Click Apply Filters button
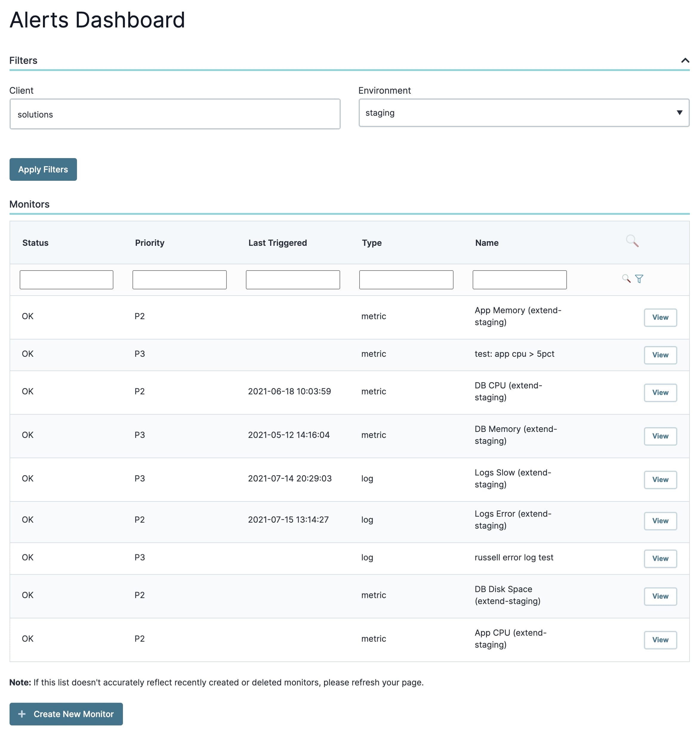The width and height of the screenshot is (700, 735). click(x=43, y=169)
